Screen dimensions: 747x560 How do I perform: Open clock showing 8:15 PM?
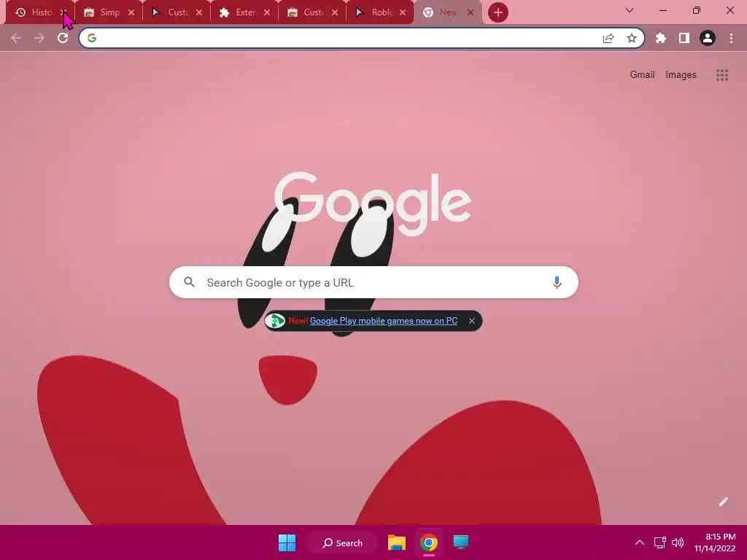tap(715, 542)
